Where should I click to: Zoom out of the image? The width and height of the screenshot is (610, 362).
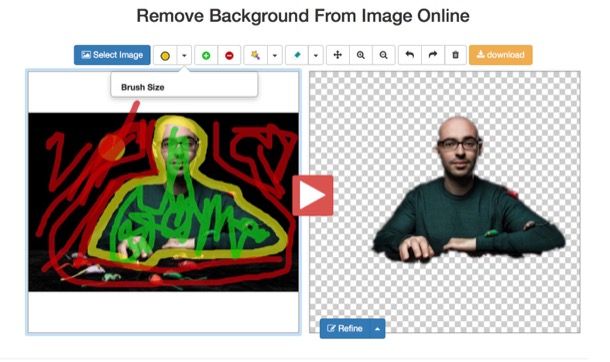click(x=384, y=55)
